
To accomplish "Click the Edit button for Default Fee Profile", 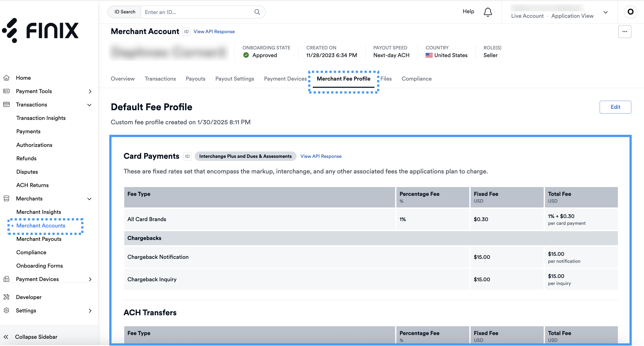I will 615,107.
